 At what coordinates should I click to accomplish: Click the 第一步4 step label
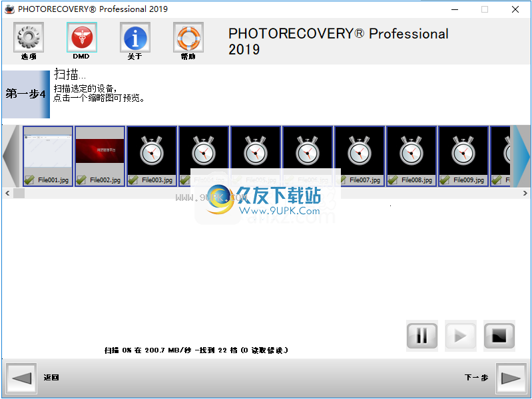pos(25,94)
